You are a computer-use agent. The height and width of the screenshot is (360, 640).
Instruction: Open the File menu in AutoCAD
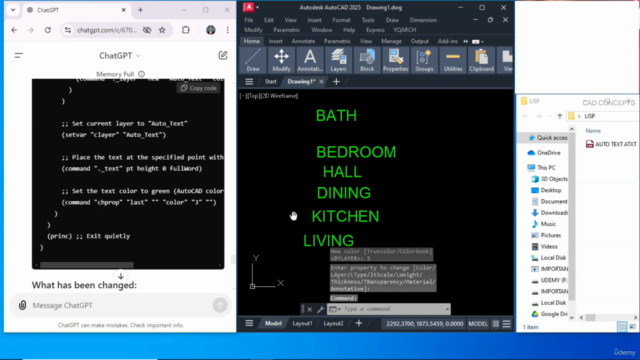pyautogui.click(x=249, y=20)
